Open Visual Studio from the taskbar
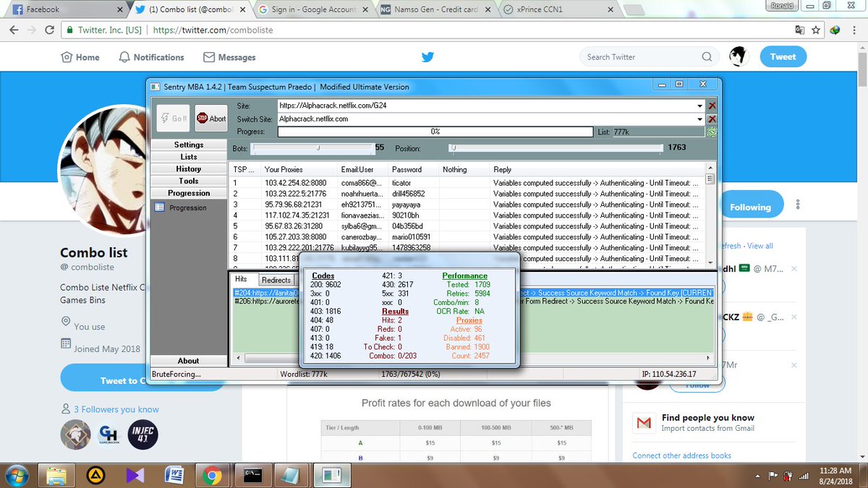 [x=135, y=475]
